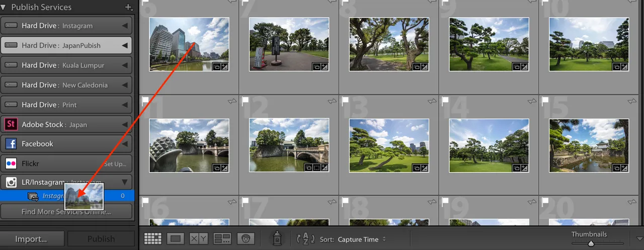Viewport: 644px width, 250px height.
Task: Switch to Grid view in the toolbar
Action: point(152,239)
